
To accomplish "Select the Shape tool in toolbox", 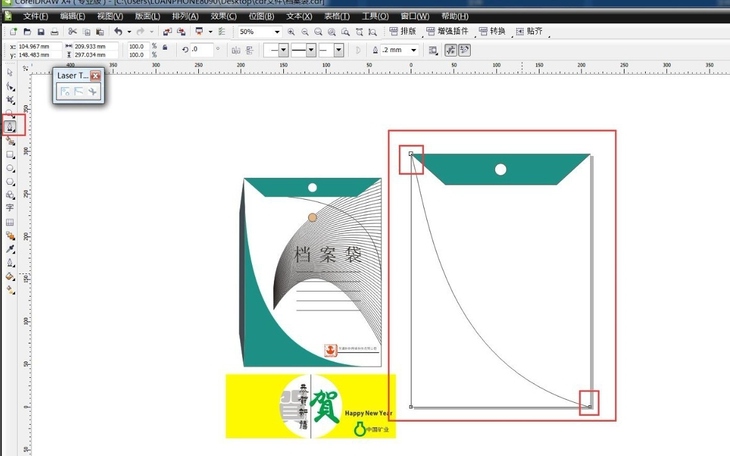I will [x=10, y=87].
